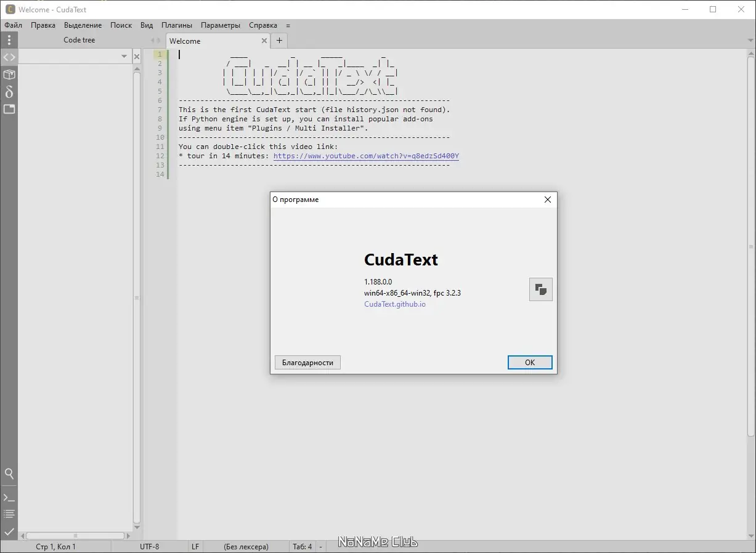Click the version text 1.188.0.0
The image size is (756, 553).
378,282
